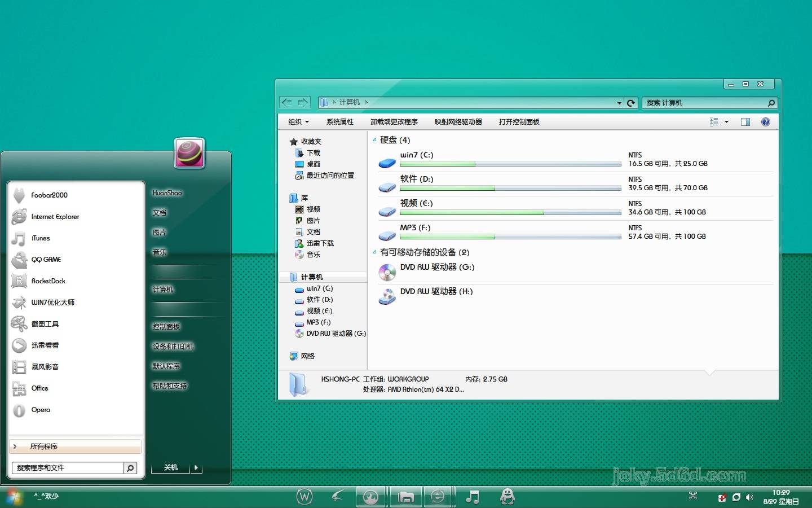Screen dimensions: 812x508
Task: Open HuanShao user folder link
Action: (167, 193)
